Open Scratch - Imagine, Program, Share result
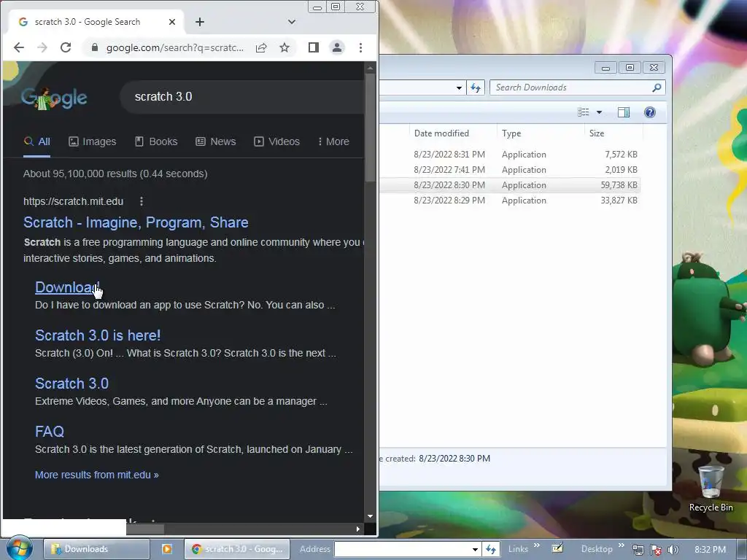The width and height of the screenshot is (747, 560). click(x=136, y=222)
